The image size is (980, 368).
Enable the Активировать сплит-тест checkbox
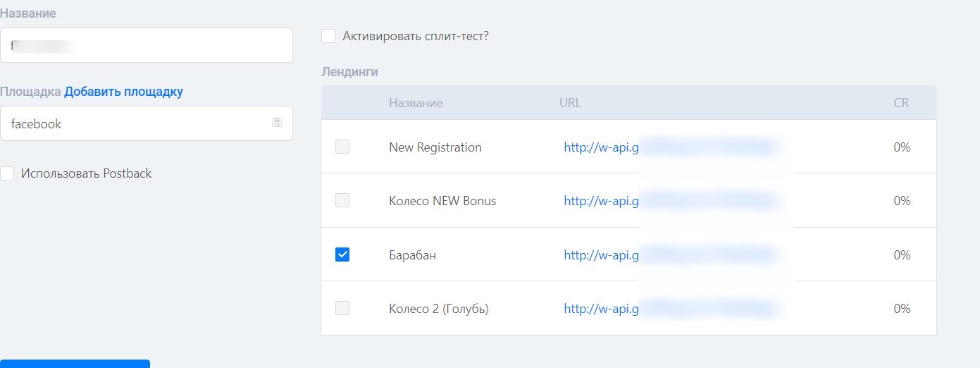coord(328,36)
